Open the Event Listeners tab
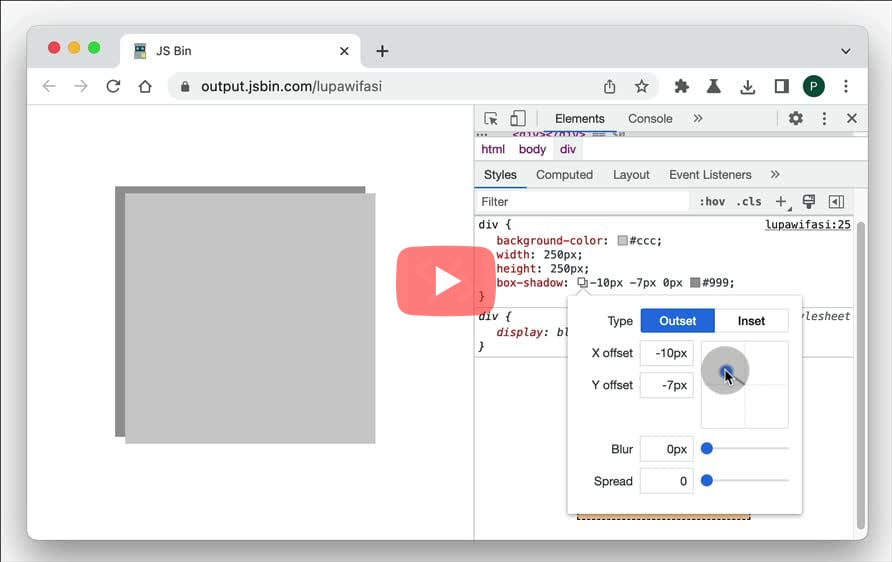The image size is (892, 562). (x=710, y=175)
